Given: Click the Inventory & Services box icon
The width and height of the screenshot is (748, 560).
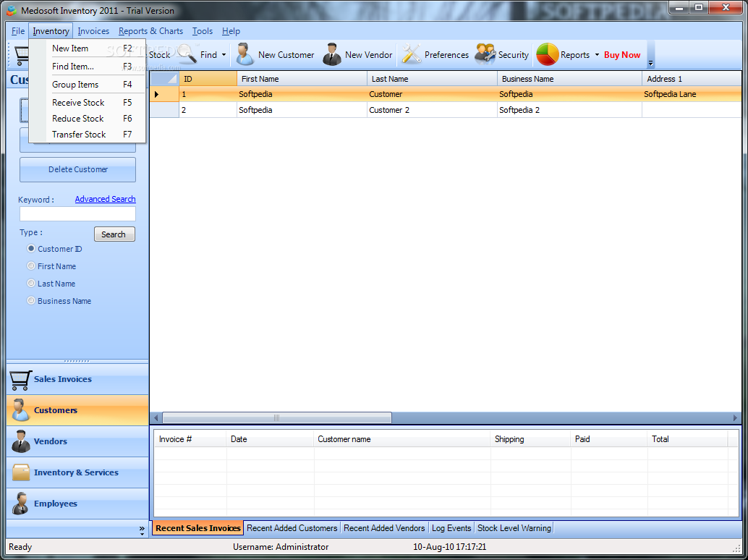Looking at the screenshot, I should tap(20, 472).
